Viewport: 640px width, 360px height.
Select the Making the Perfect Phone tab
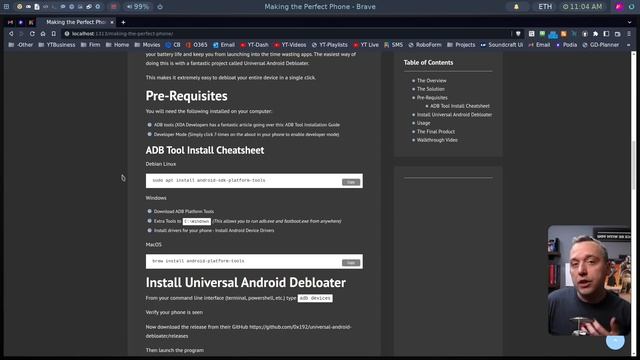click(76, 22)
